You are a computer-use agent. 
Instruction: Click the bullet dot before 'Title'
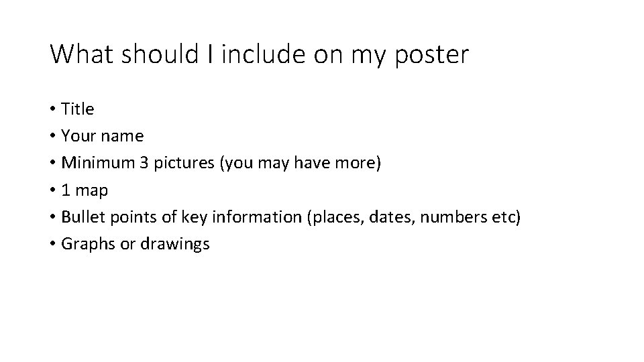(x=52, y=109)
